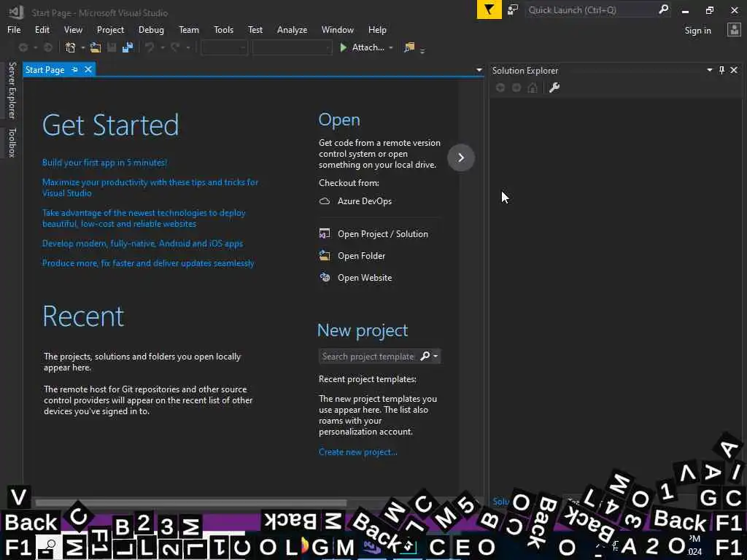Click the New Project toolbar icon
747x560 pixels.
tap(71, 47)
